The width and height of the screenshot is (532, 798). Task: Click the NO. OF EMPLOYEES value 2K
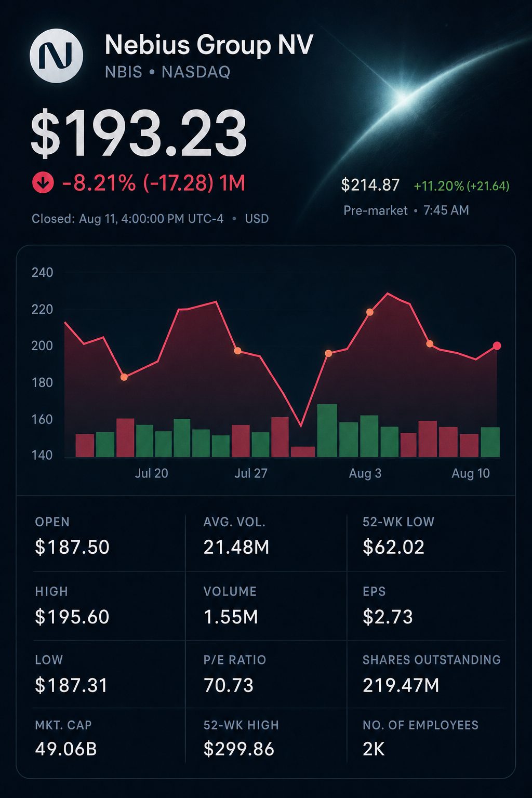pyautogui.click(x=374, y=749)
